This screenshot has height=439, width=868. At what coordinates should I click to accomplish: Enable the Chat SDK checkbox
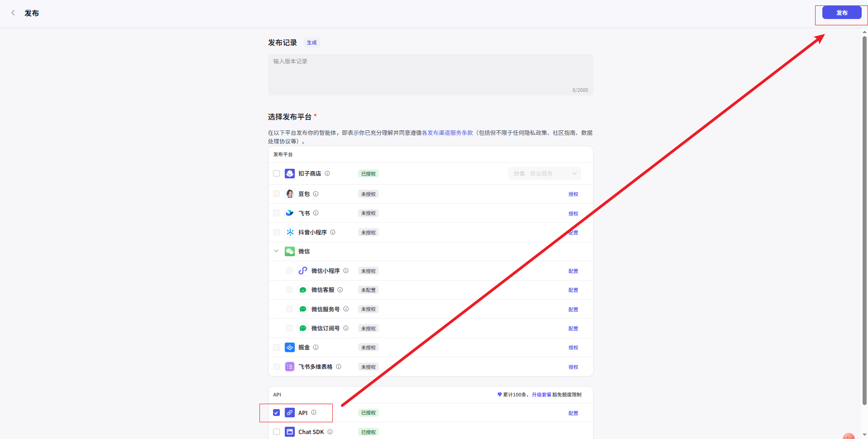[277, 432]
